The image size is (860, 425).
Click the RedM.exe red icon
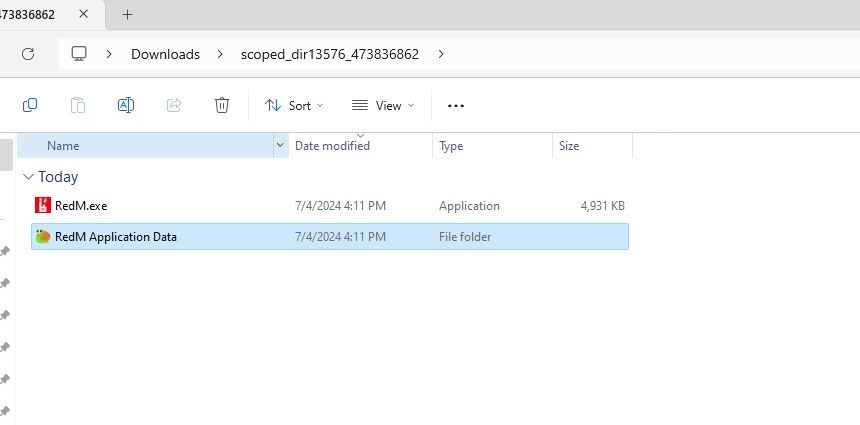43,206
